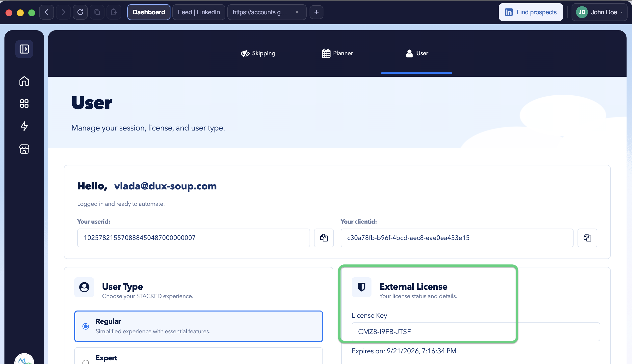Toggle the sidebar expand panel icon
The height and width of the screenshot is (364, 632).
(x=24, y=49)
